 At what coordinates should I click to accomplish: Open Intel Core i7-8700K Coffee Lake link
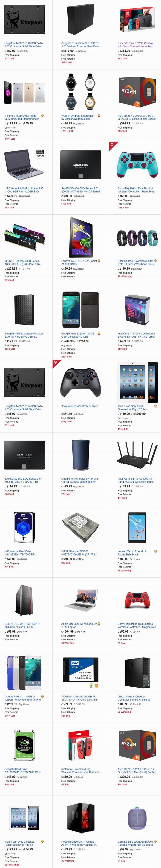point(136,335)
